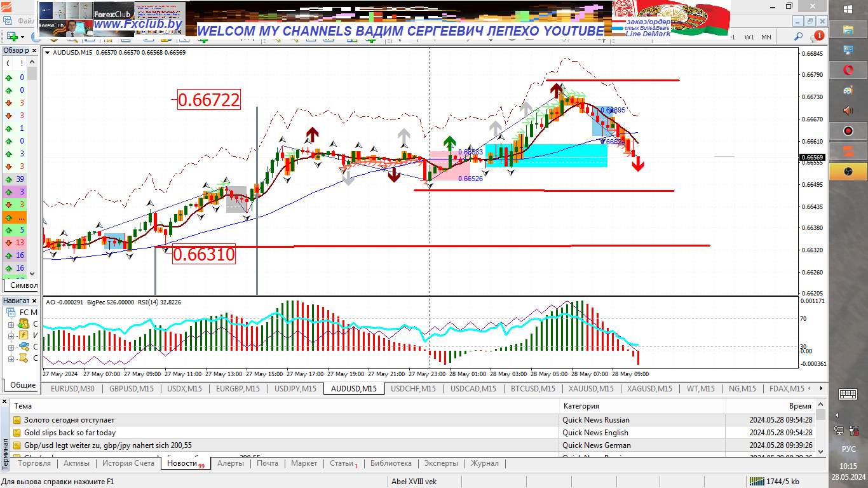Switch to the XAGUSD,M15 chart tab
868x488 pixels.
pyautogui.click(x=649, y=389)
